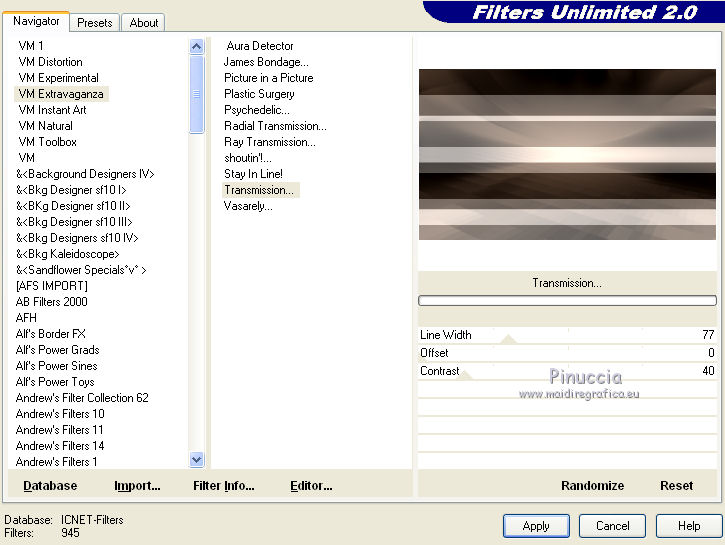This screenshot has height=545, width=725.
Task: Adjust the Offset slider
Action: tap(567, 353)
